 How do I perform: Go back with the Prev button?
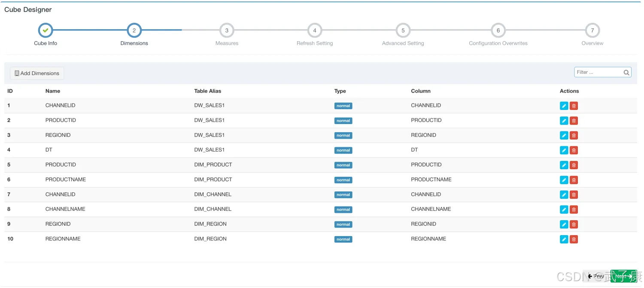pos(596,276)
